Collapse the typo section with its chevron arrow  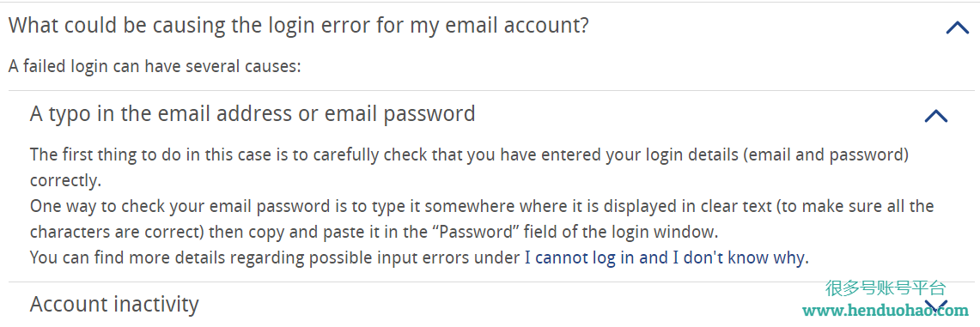935,116
